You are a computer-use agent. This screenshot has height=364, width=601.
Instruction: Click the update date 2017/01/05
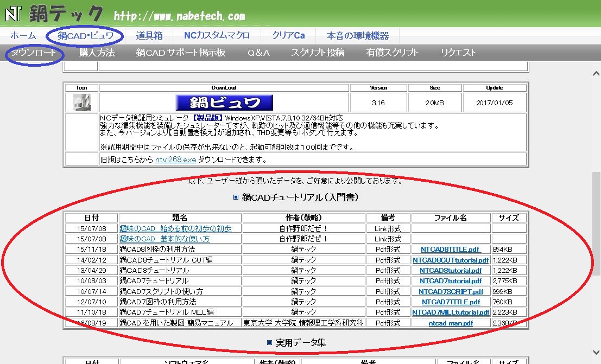pos(495,103)
